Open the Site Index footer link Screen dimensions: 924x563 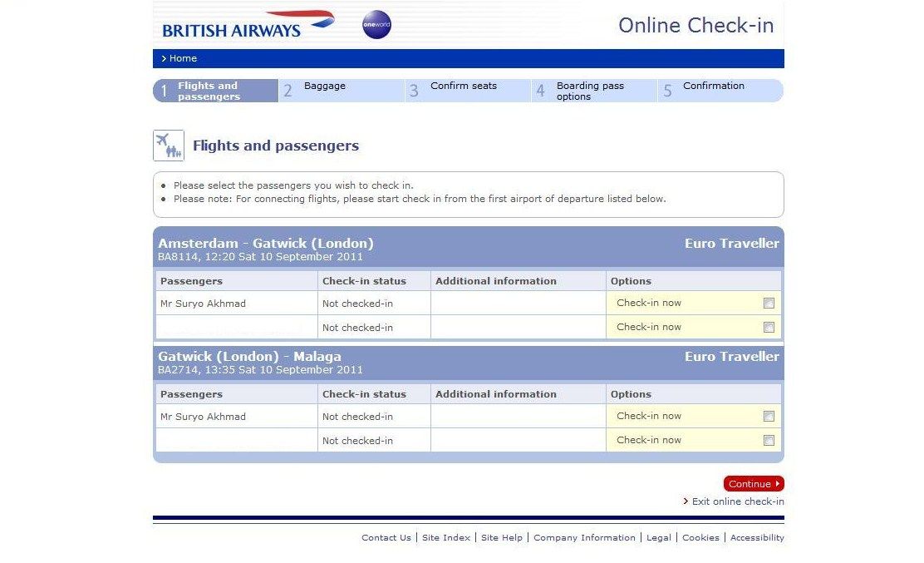pyautogui.click(x=446, y=538)
